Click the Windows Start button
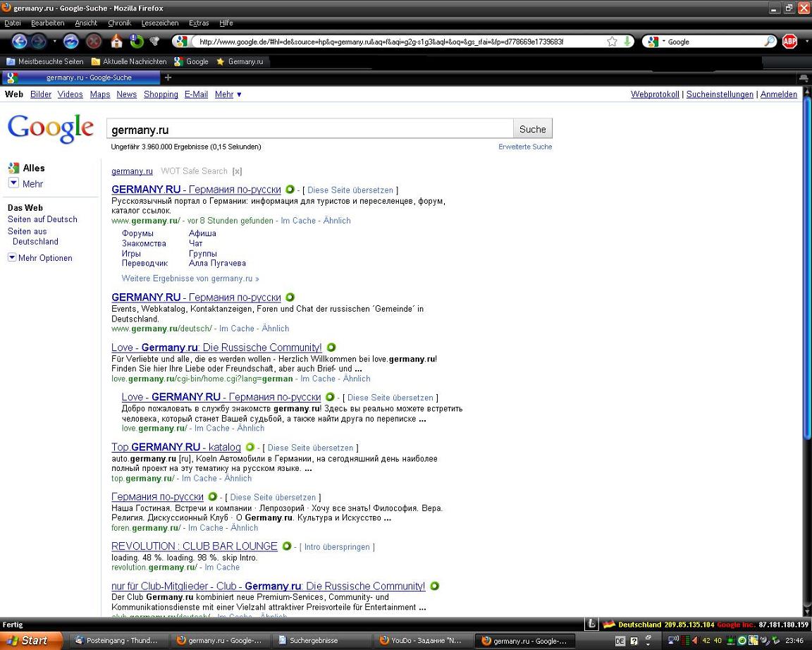This screenshot has height=650, width=812. [31, 641]
